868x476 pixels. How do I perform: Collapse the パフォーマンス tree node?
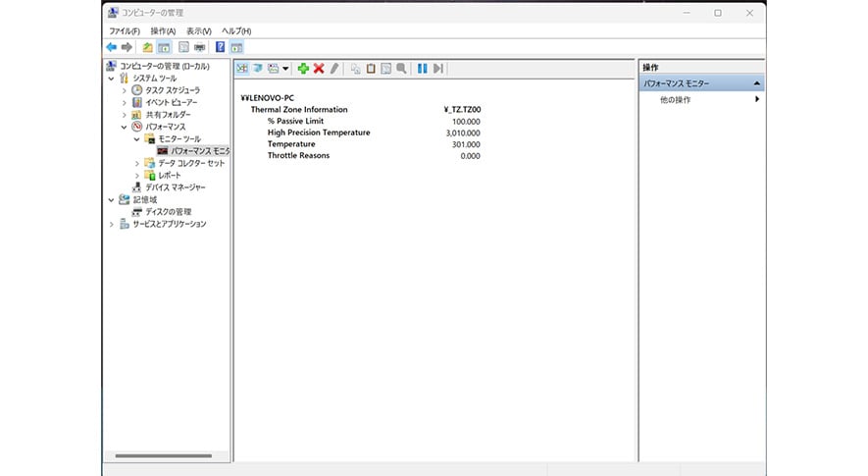[x=124, y=127]
